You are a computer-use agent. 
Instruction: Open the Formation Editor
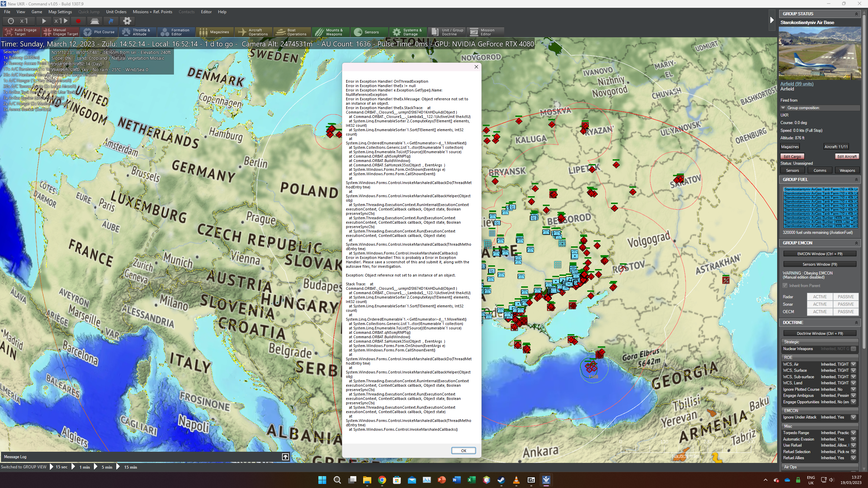tap(176, 32)
